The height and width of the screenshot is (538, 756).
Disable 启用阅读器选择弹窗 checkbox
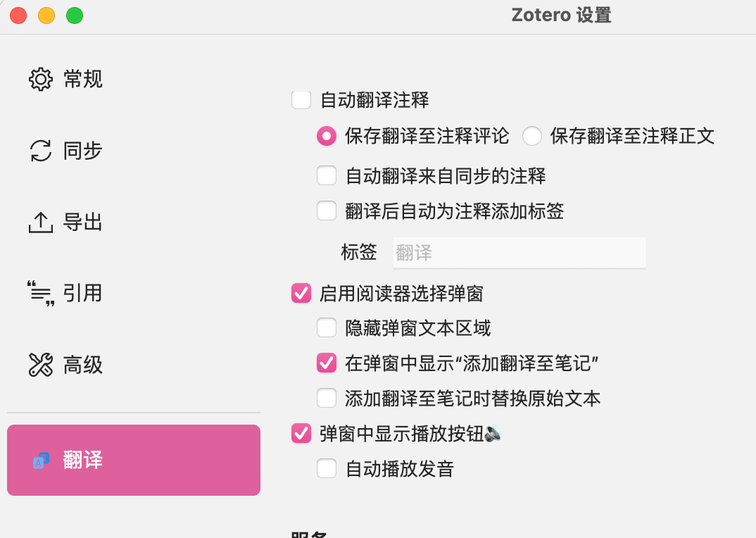click(x=301, y=293)
